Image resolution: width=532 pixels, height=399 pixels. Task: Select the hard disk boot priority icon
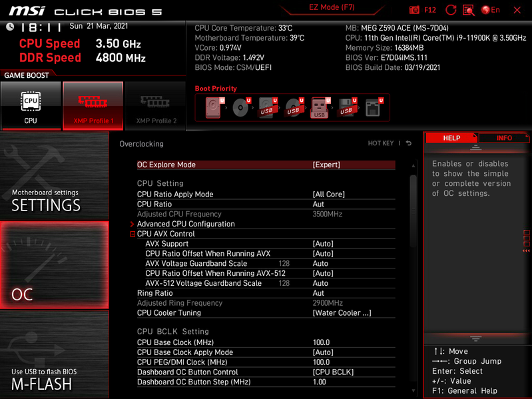[x=215, y=107]
